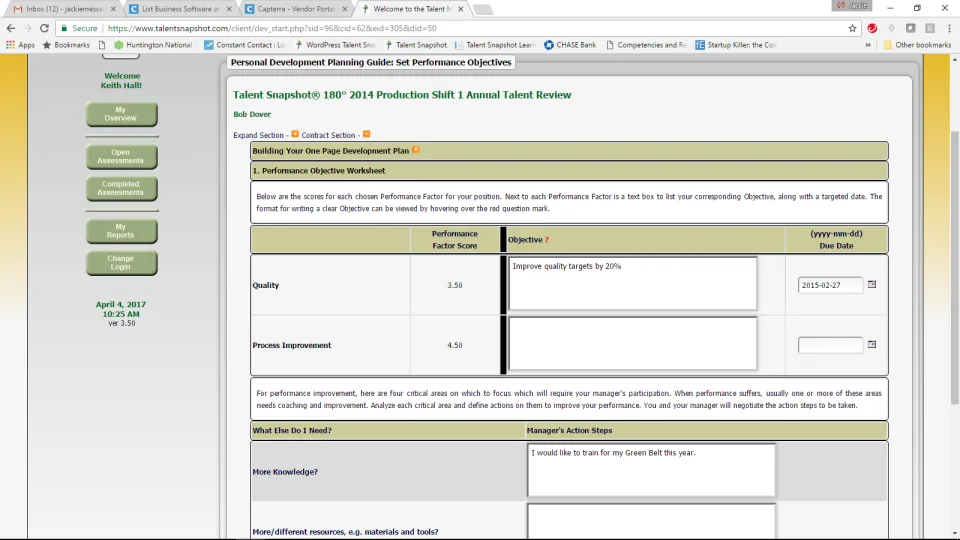Open the Open Assessments button
The height and width of the screenshot is (540, 960).
pyautogui.click(x=121, y=157)
